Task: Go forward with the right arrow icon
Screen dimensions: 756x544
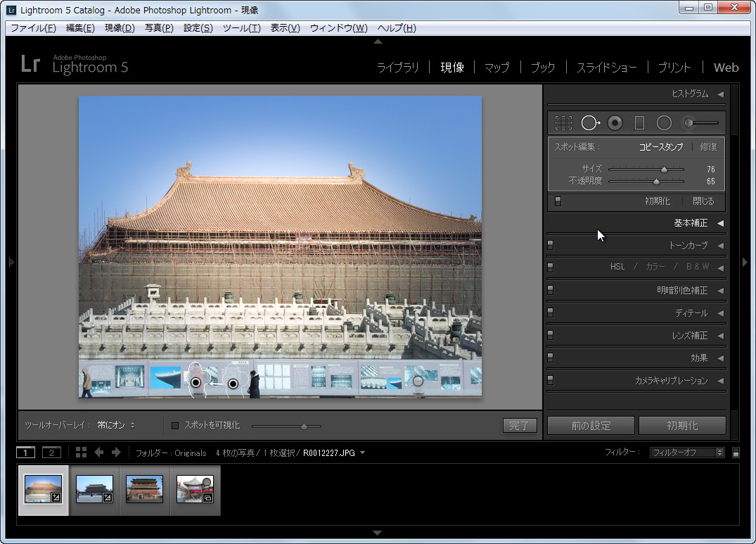Action: [x=116, y=453]
